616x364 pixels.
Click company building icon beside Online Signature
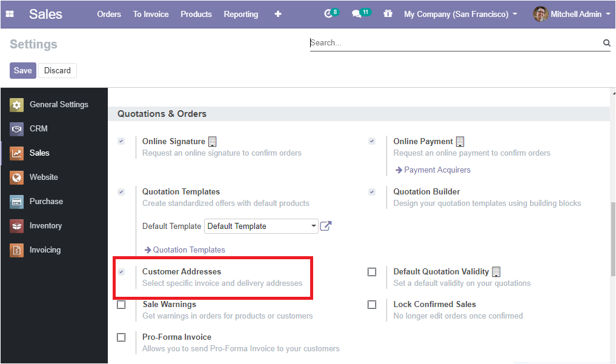212,141
